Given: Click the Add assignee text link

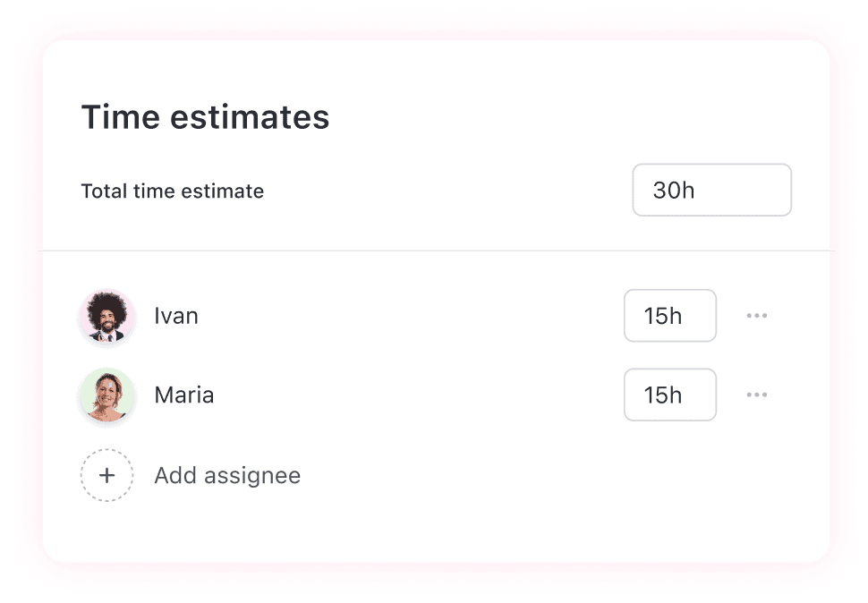Looking at the screenshot, I should point(227,475).
